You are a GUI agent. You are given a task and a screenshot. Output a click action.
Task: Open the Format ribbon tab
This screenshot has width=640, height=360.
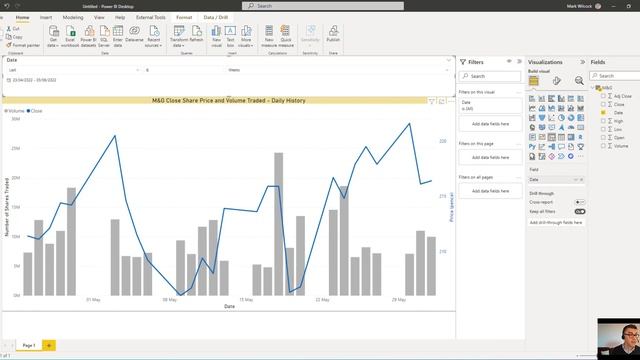tap(184, 18)
